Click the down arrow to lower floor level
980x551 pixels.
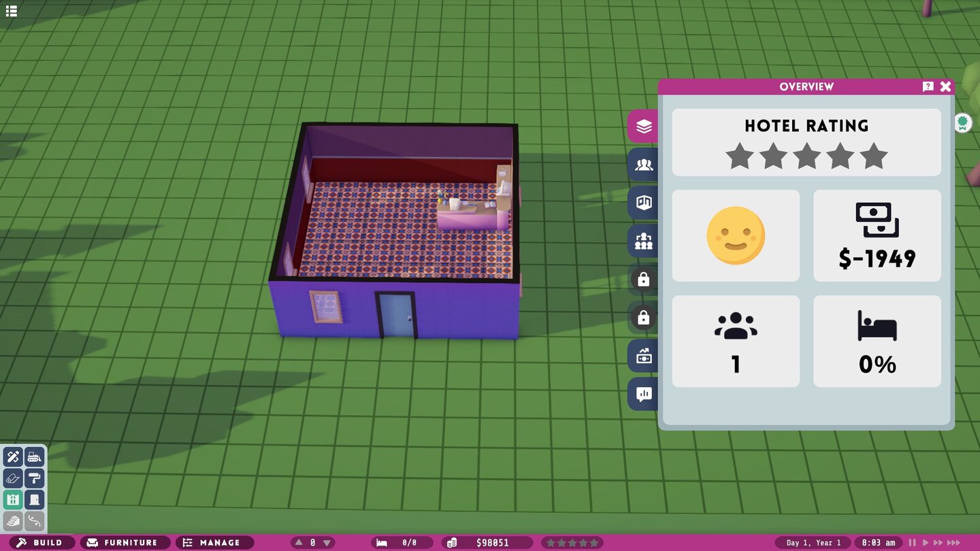[326, 542]
